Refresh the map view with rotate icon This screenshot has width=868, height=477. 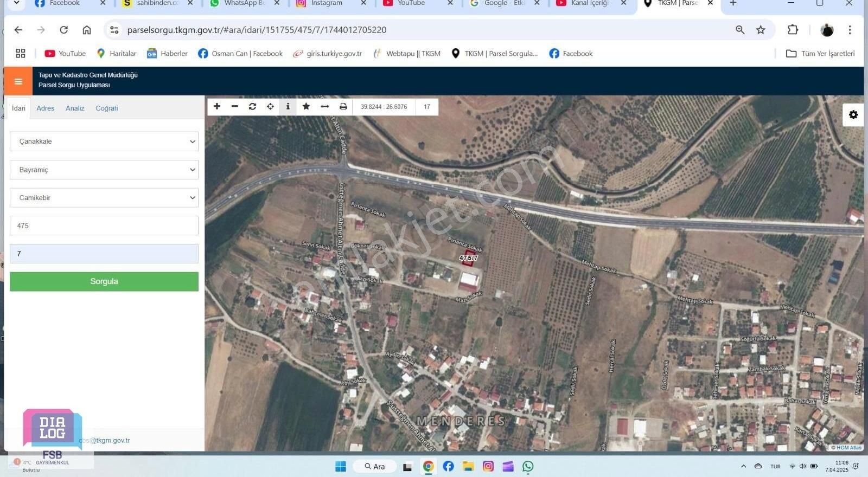(253, 107)
